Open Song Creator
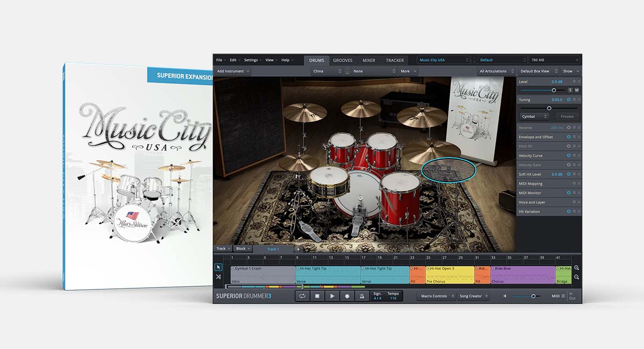 point(473,296)
